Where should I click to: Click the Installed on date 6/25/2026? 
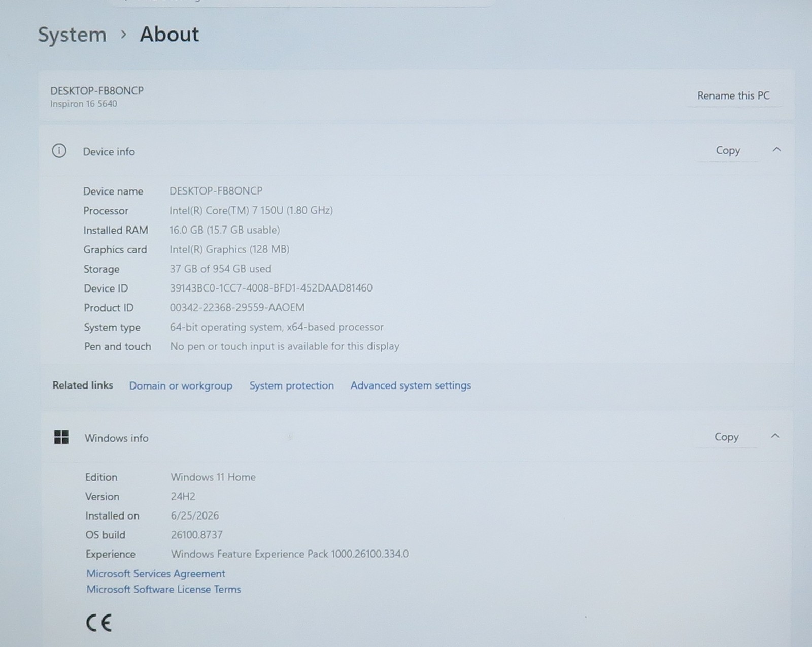(195, 515)
